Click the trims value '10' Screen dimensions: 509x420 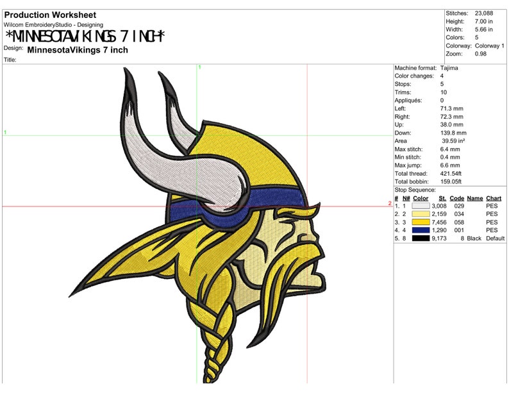tap(444, 92)
